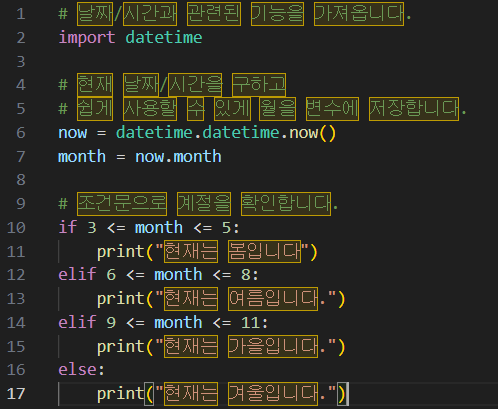This screenshot has width=498, height=409.
Task: Click 'print' on line 17
Action: point(120,394)
